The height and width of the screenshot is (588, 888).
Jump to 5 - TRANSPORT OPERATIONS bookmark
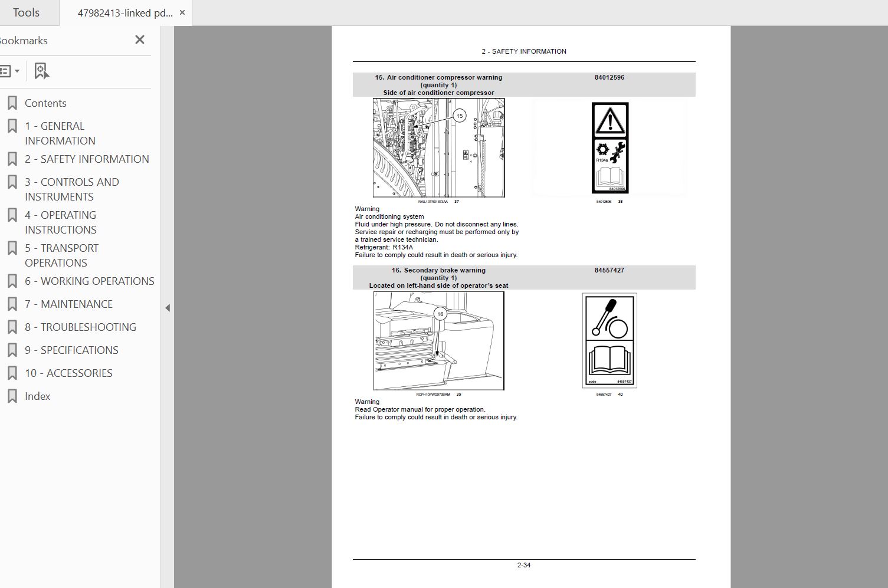[x=62, y=255]
